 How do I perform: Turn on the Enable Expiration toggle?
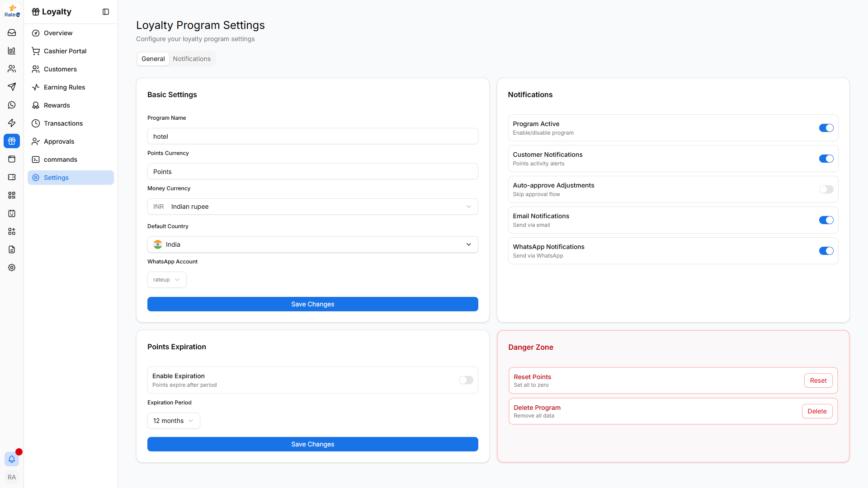pyautogui.click(x=466, y=380)
